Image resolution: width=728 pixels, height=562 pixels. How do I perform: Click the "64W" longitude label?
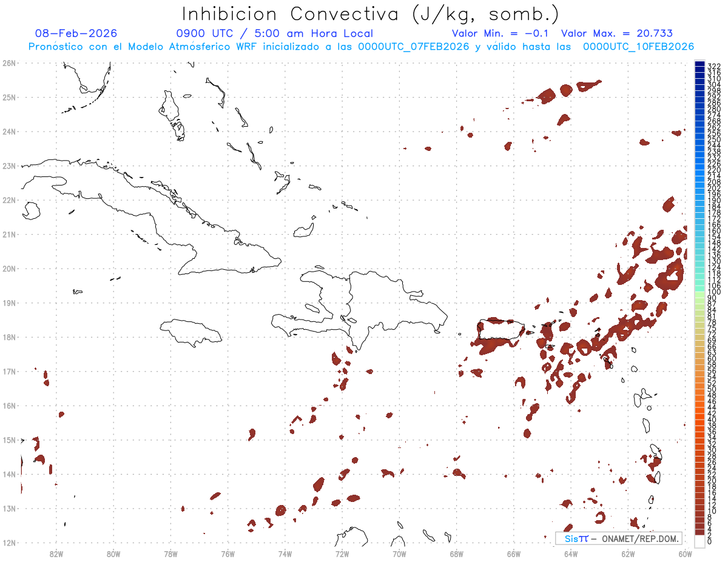tap(571, 554)
